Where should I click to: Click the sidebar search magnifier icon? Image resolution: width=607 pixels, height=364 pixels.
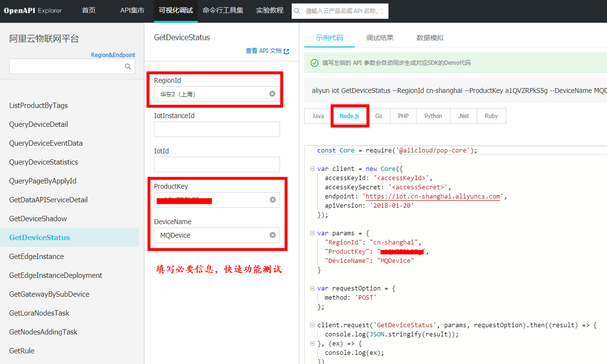tap(128, 67)
